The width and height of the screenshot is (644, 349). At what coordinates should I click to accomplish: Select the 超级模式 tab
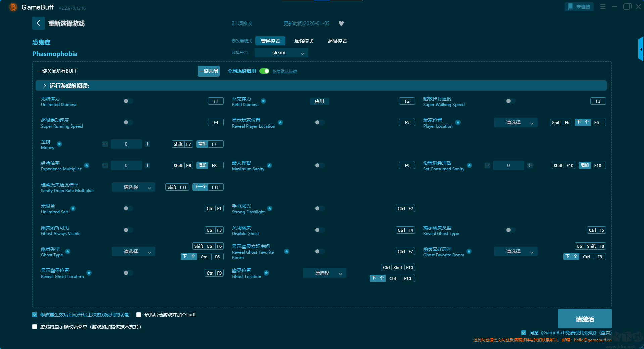point(337,41)
